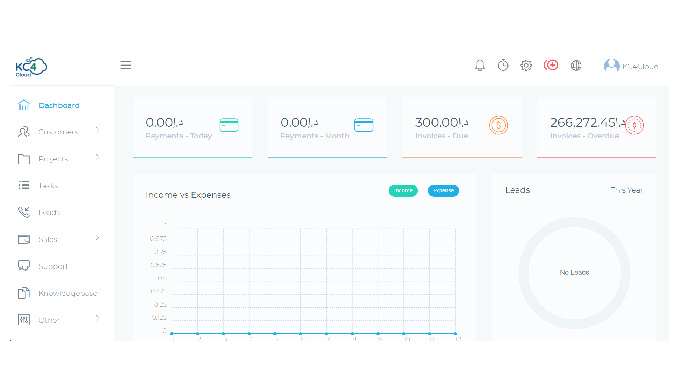The width and height of the screenshot is (680, 390).
Task: Click the Invoices Due coin icon
Action: (499, 125)
